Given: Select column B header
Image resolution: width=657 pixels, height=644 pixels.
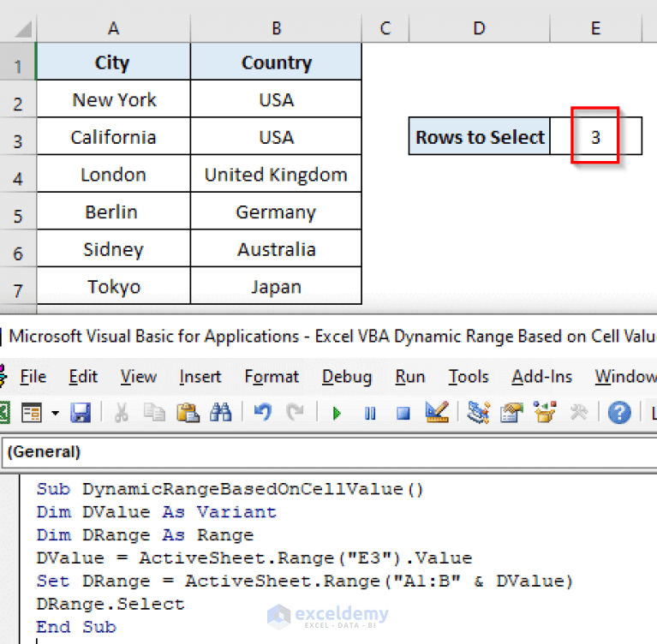Looking at the screenshot, I should tap(276, 28).
